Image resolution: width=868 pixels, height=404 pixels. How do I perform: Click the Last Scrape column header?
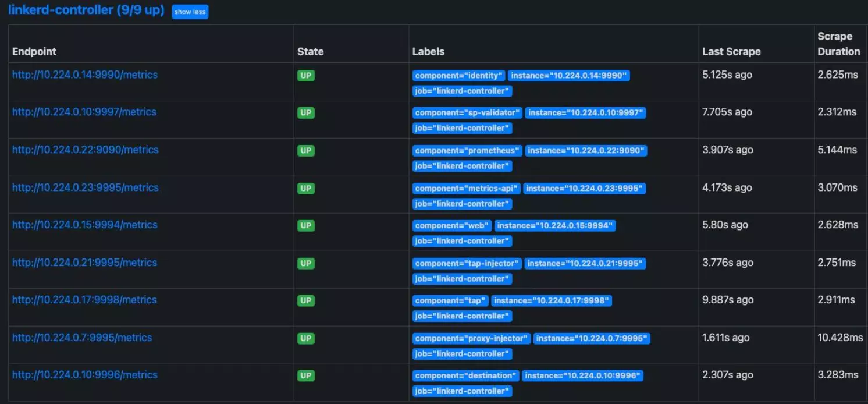[731, 51]
